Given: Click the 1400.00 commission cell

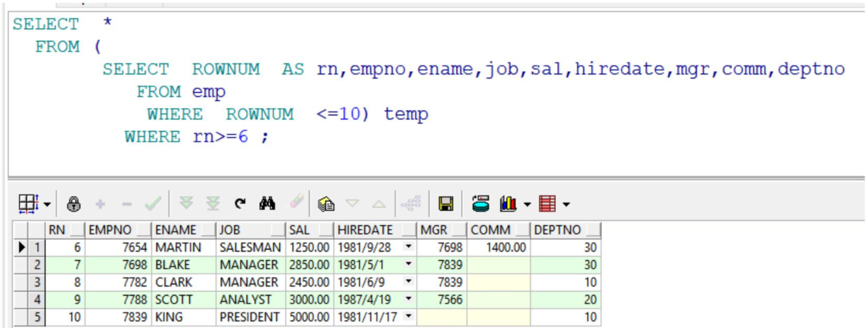Looking at the screenshot, I should coord(499,248).
